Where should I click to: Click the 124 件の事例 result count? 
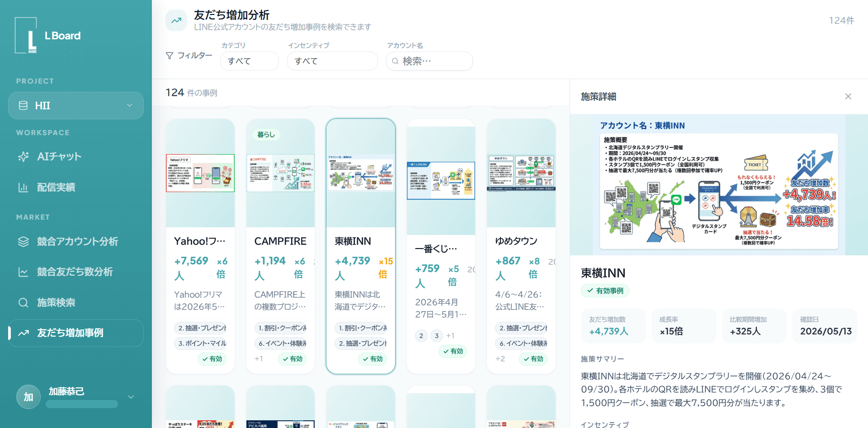coord(191,93)
